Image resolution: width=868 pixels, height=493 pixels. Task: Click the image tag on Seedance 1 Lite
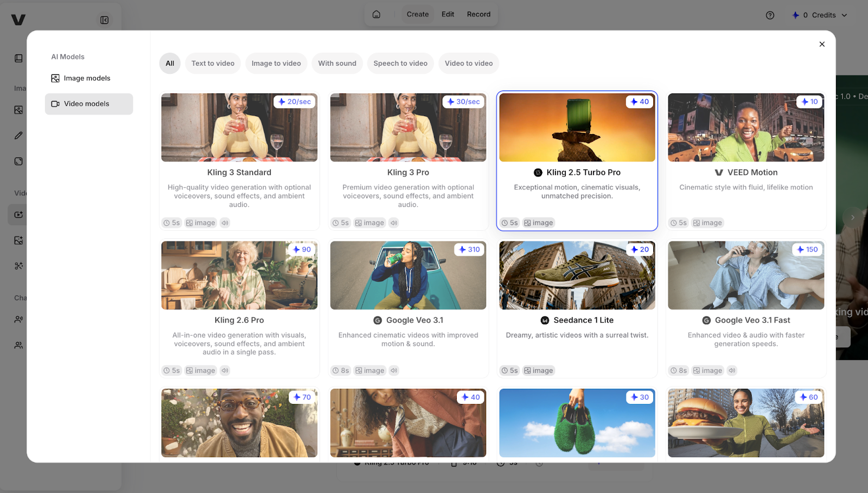click(539, 370)
